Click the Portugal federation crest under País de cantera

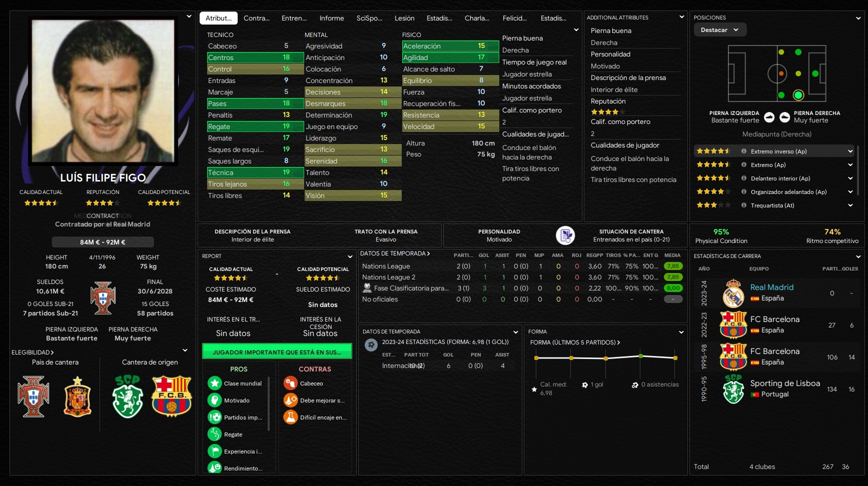pos(33,396)
